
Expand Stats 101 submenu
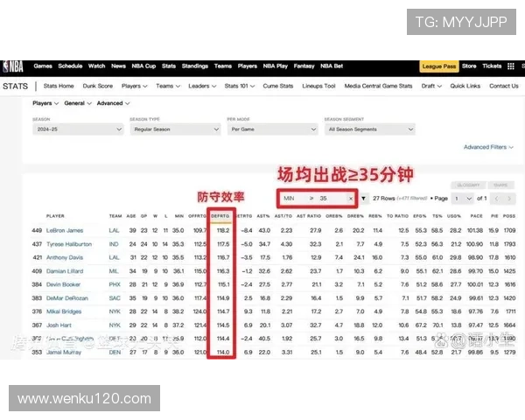coord(240,86)
